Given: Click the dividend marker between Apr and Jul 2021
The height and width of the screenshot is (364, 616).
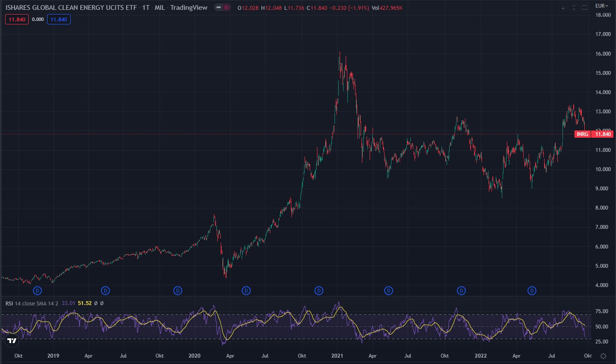Looking at the screenshot, I should pyautogui.click(x=388, y=291).
